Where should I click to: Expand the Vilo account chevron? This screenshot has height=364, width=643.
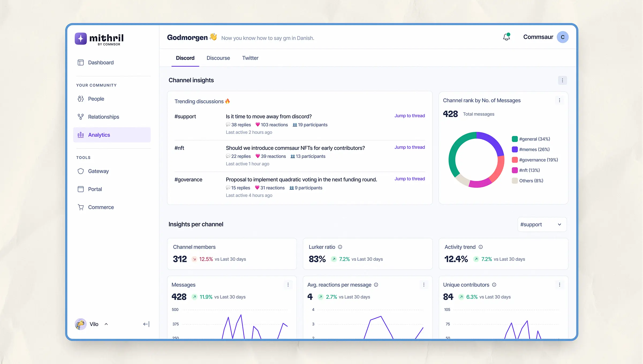[x=106, y=324]
